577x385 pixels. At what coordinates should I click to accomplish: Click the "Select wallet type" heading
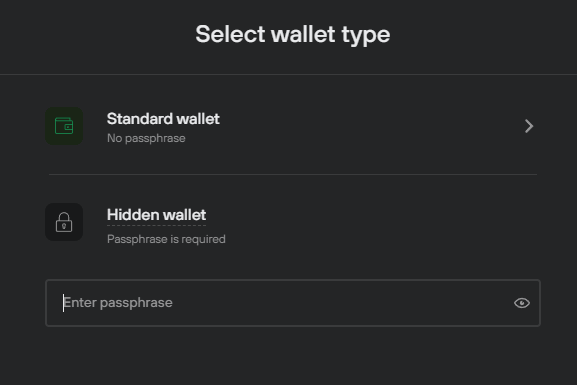(293, 35)
